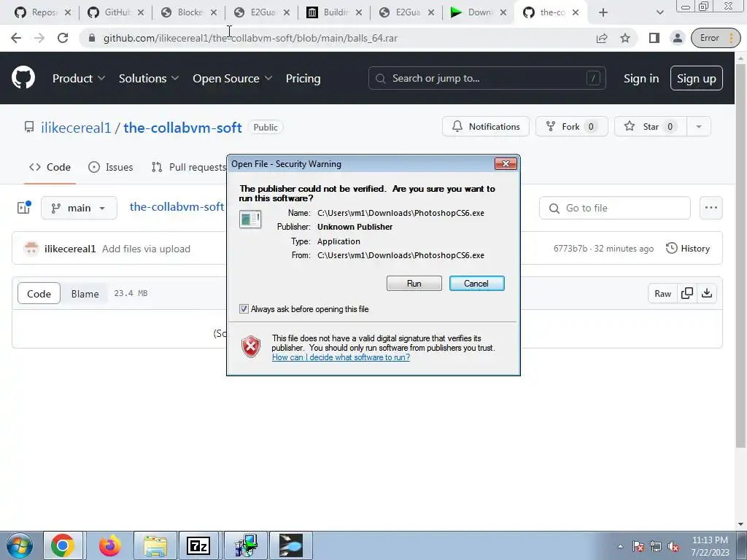The width and height of the screenshot is (747, 560).
Task: Select the Code view toggle
Action: [39, 293]
